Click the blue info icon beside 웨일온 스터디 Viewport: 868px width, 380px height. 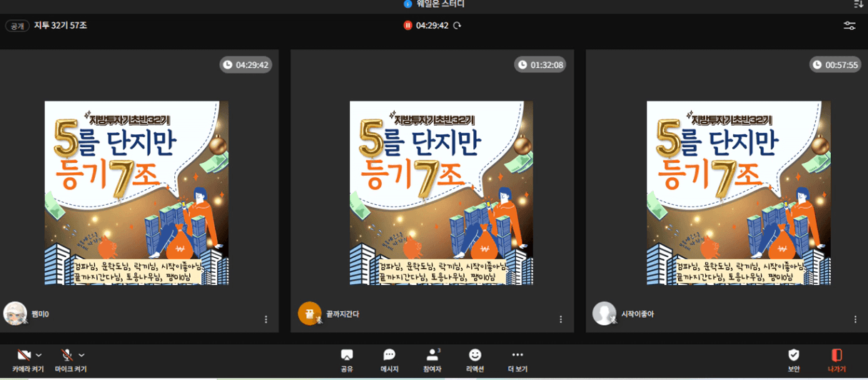click(x=408, y=4)
